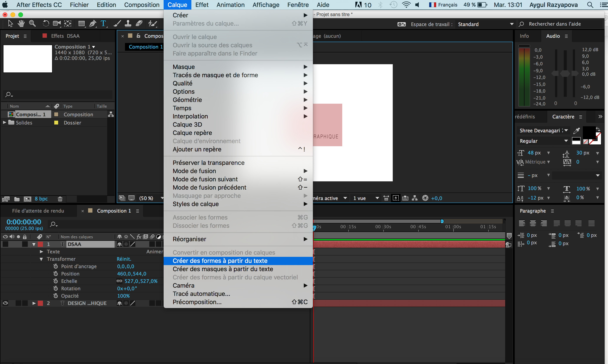
Task: Click the Rechercher dans l'aide search field
Action: [x=554, y=24]
